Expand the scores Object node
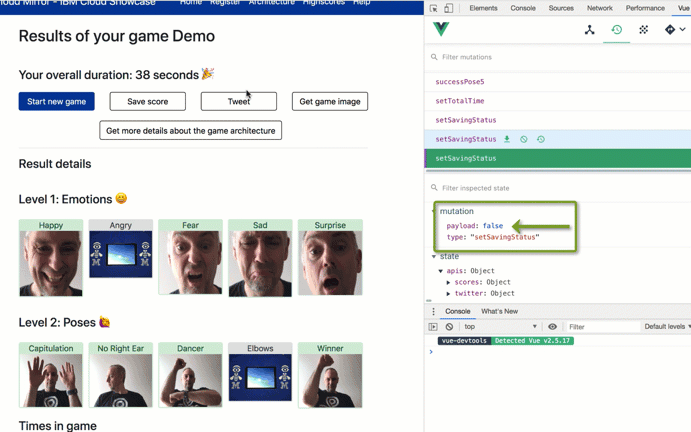 tap(448, 282)
